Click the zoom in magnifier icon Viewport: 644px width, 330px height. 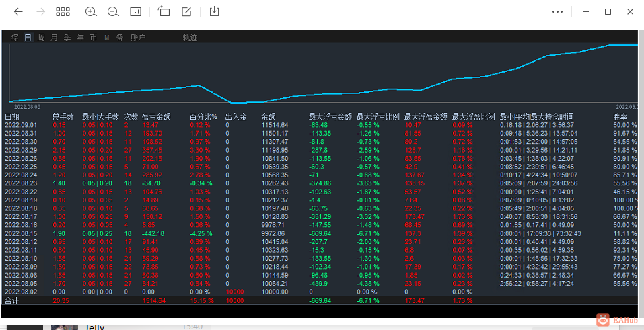91,12
